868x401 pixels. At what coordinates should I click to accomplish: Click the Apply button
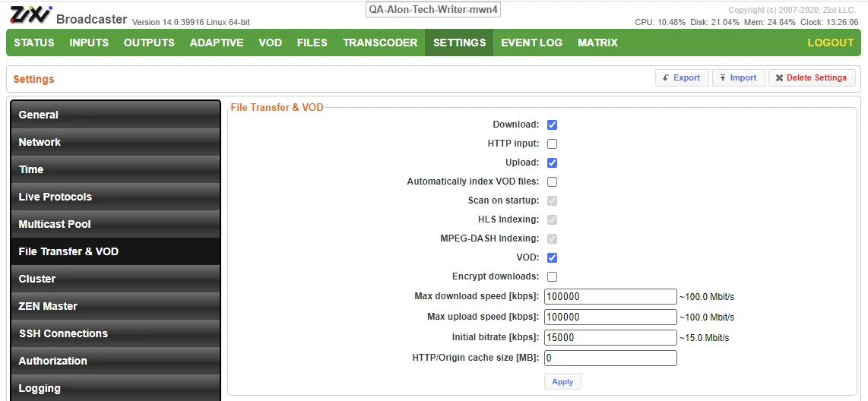tap(562, 382)
